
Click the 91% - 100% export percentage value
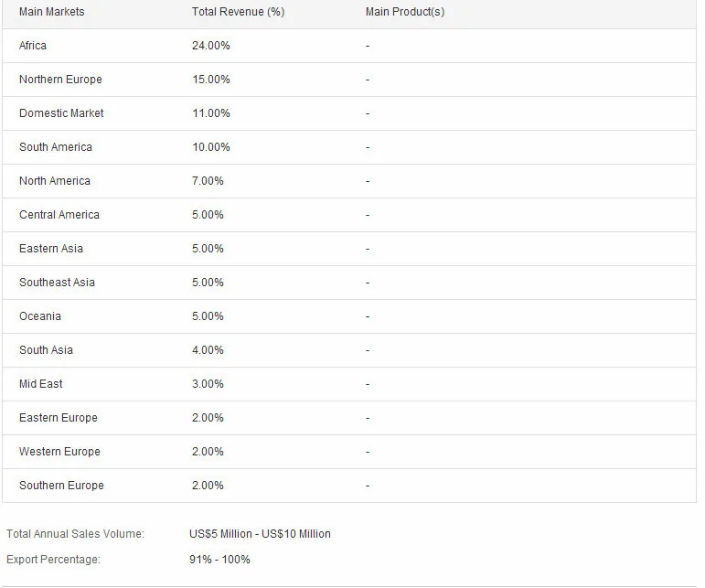click(x=219, y=560)
